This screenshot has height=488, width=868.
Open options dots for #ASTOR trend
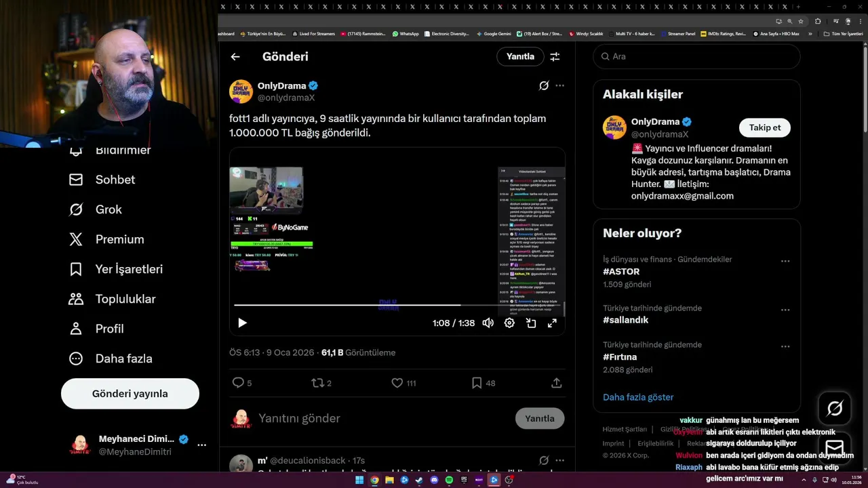[x=785, y=261]
